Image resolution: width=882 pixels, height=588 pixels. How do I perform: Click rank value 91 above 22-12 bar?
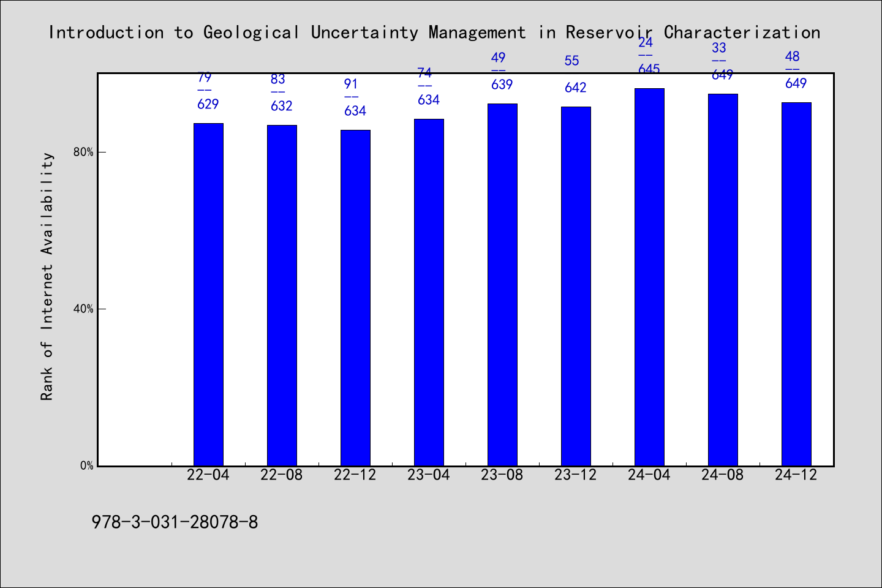pyautogui.click(x=351, y=84)
